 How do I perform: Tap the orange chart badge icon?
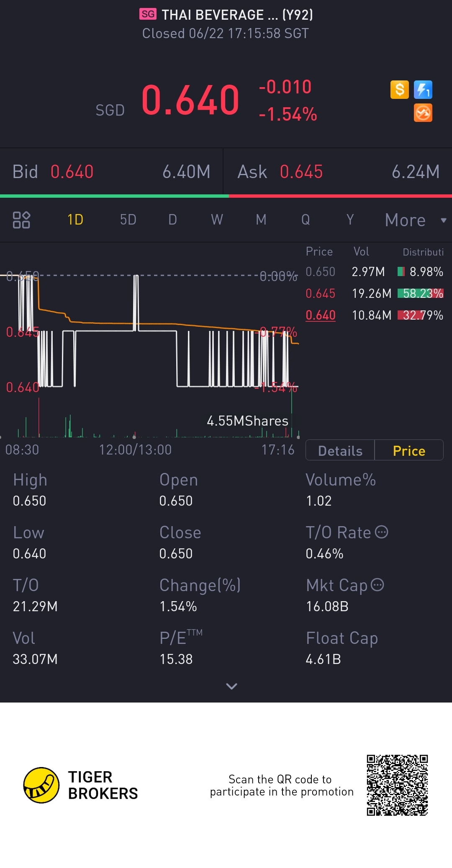point(423,113)
